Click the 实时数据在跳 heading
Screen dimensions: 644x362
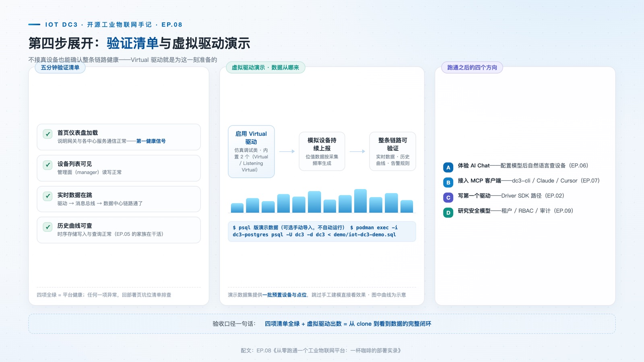74,195
